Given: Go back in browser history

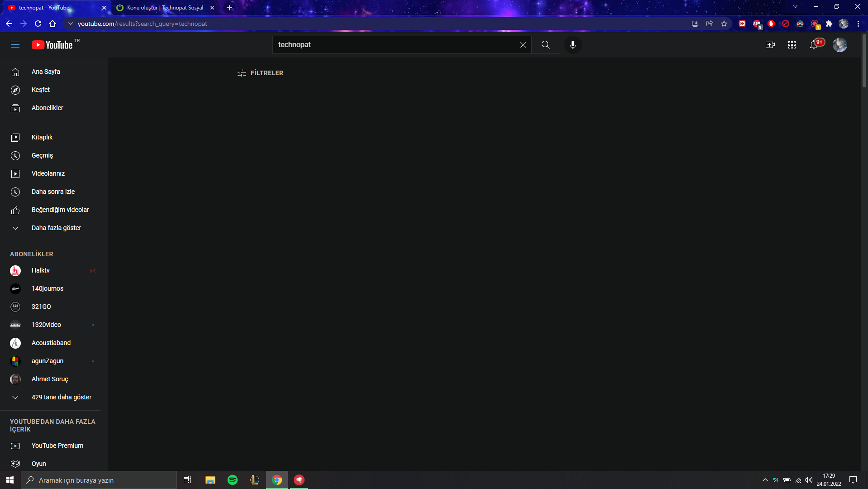Looking at the screenshot, I should coord(9,24).
